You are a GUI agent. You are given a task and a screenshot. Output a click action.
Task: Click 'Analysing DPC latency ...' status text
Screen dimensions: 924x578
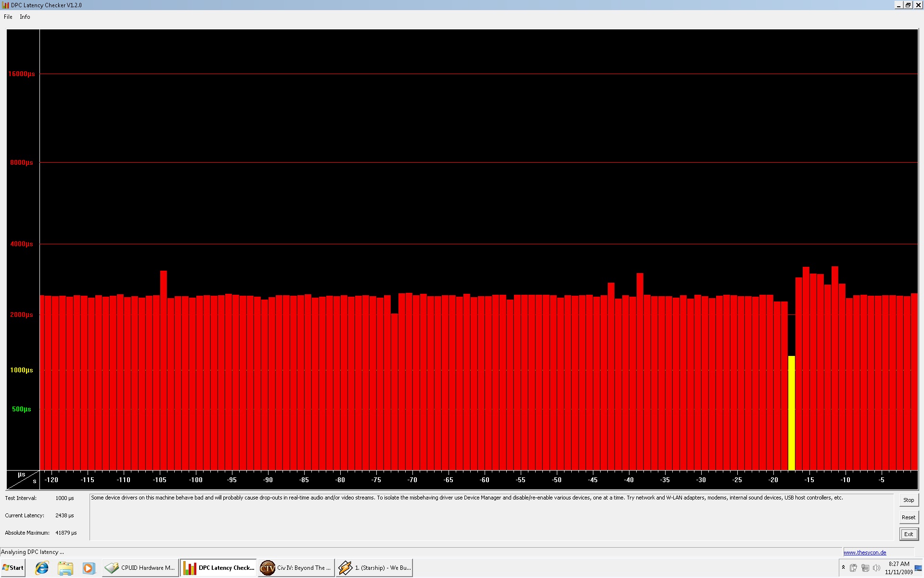pos(32,552)
